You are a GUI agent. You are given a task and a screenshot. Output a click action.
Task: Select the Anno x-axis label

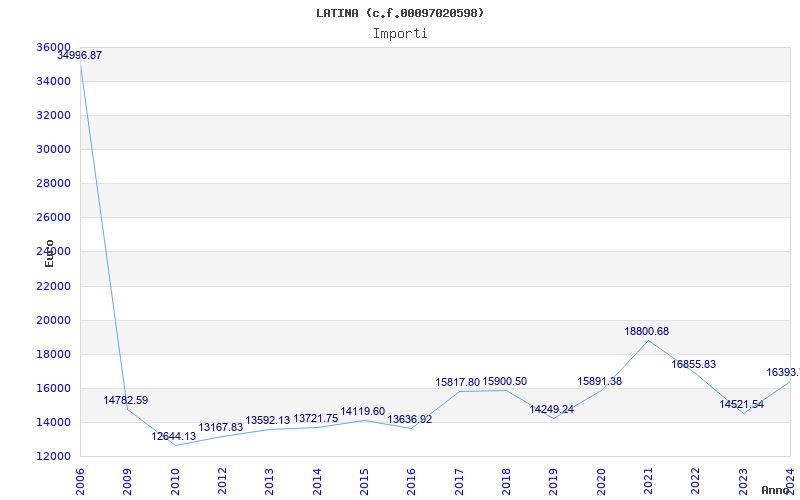tap(776, 490)
